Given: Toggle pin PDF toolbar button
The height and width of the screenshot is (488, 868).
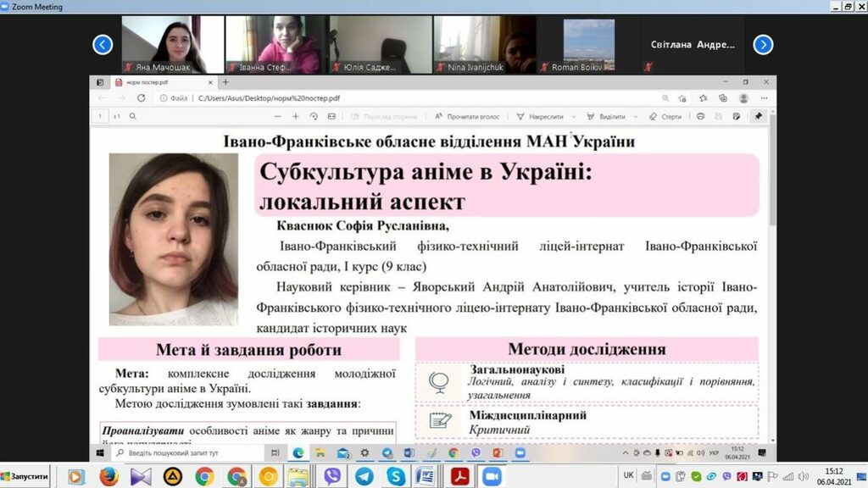Looking at the screenshot, I should click(x=758, y=116).
